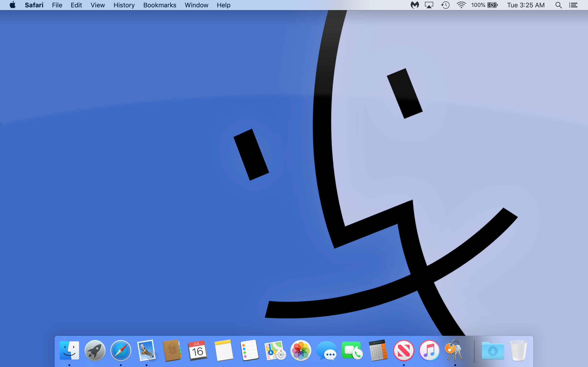588x367 pixels.
Task: Open Launchpad from the dock
Action: click(95, 350)
